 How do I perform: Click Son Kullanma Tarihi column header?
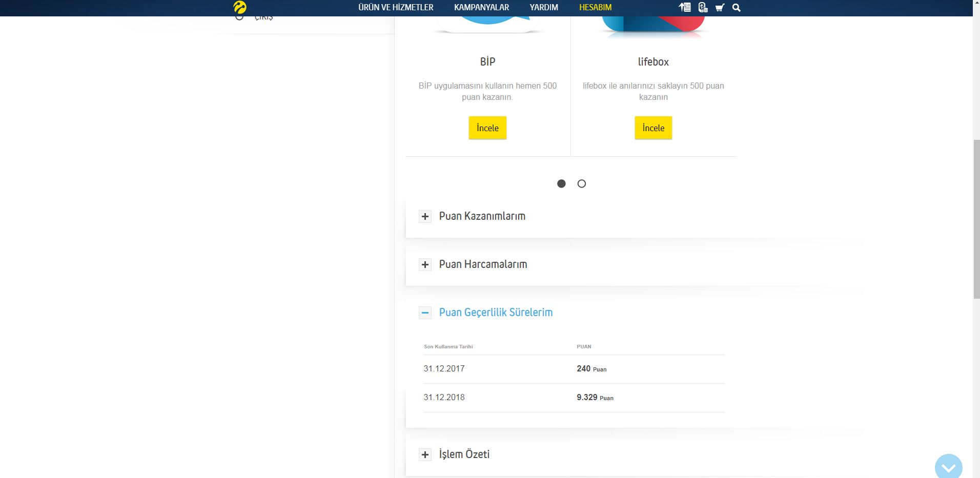point(448,347)
